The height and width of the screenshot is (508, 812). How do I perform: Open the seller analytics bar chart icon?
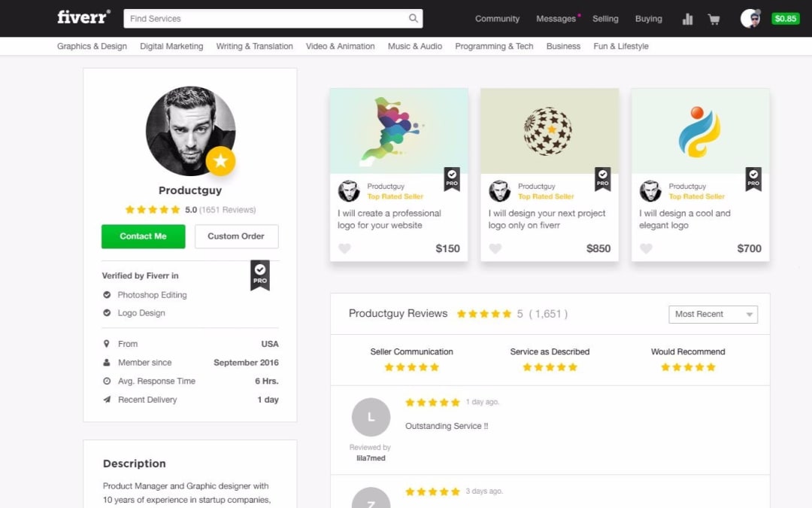click(x=687, y=19)
